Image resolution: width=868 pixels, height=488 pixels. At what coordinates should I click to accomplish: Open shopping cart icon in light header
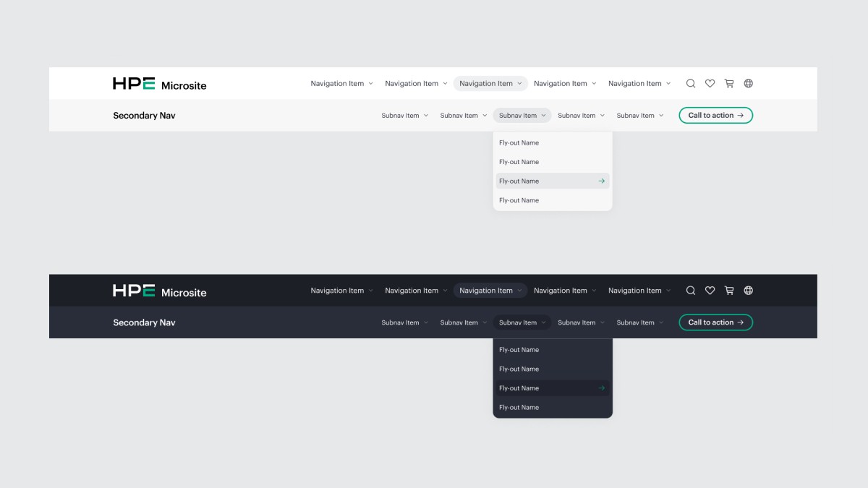click(x=729, y=83)
